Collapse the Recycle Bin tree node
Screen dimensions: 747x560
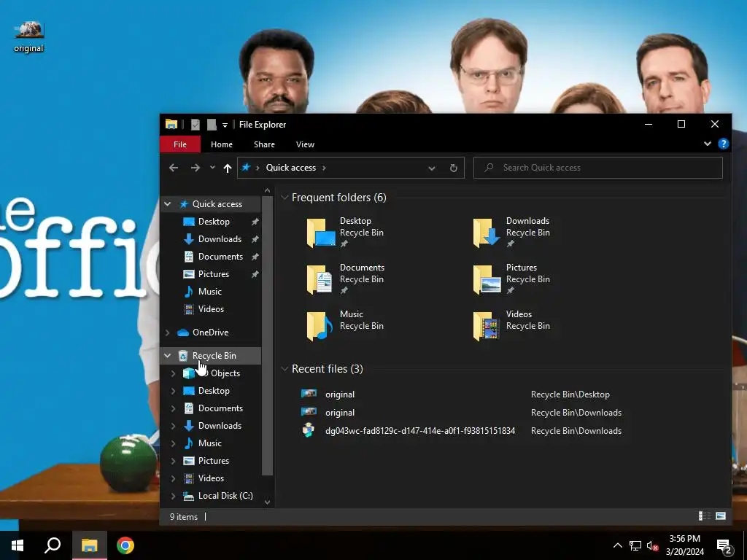(168, 356)
